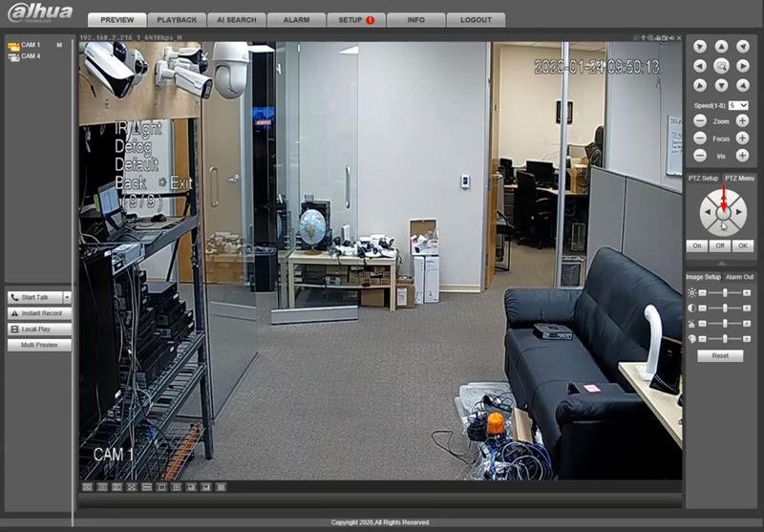Lower brightness with its minus button
The image size is (764, 532).
[x=702, y=293]
